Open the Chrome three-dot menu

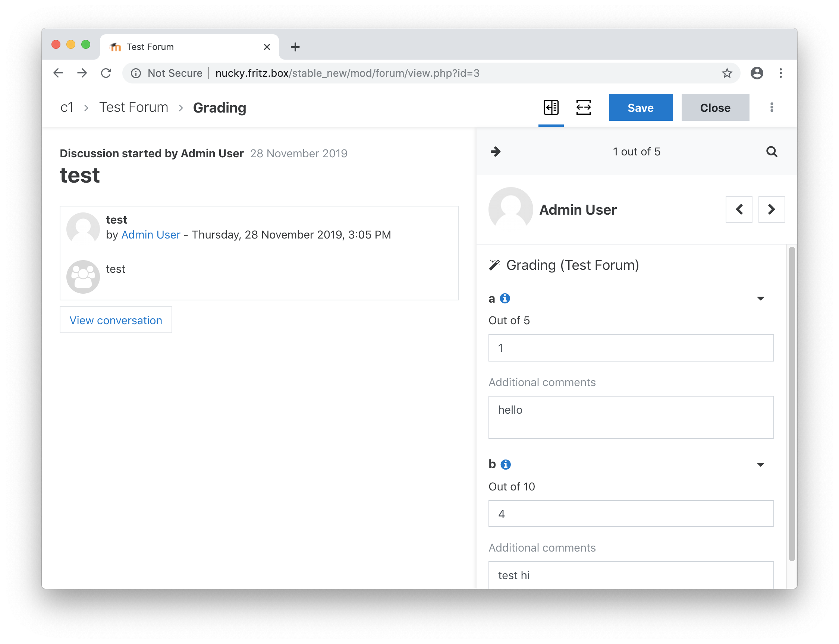point(780,73)
